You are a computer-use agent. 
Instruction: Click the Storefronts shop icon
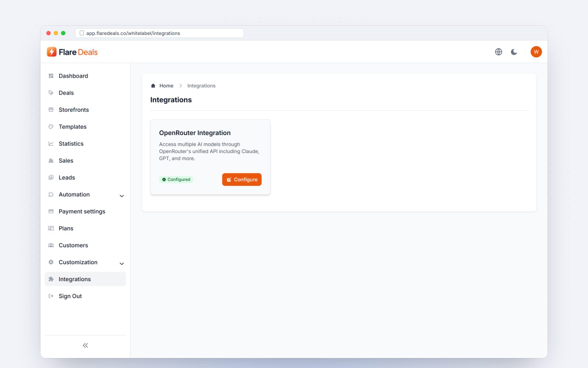[51, 110]
